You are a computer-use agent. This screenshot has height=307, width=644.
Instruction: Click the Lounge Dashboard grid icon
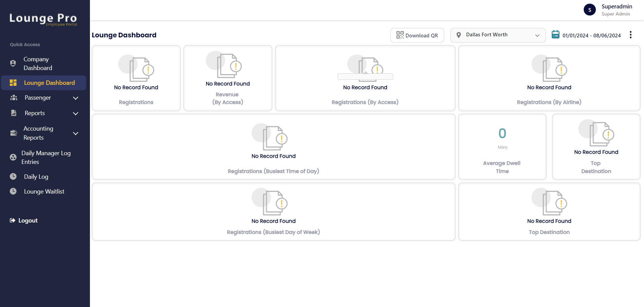[x=13, y=83]
